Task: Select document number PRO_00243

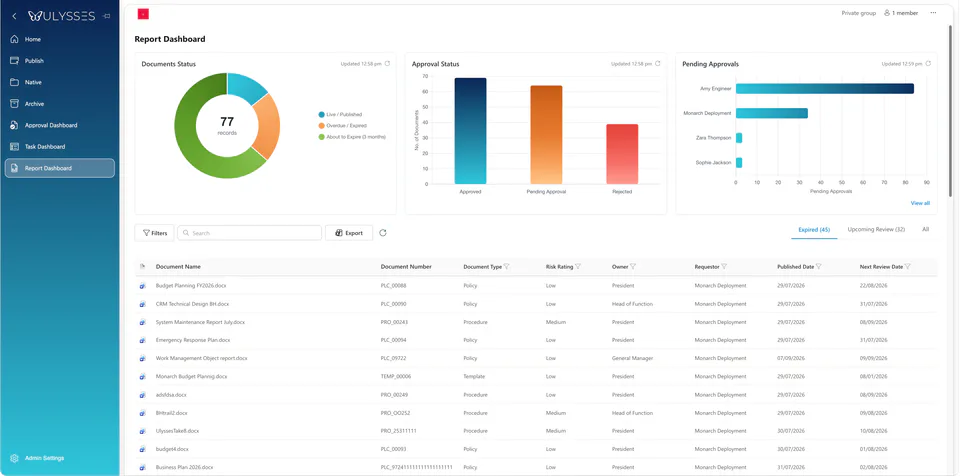Action: coord(394,322)
